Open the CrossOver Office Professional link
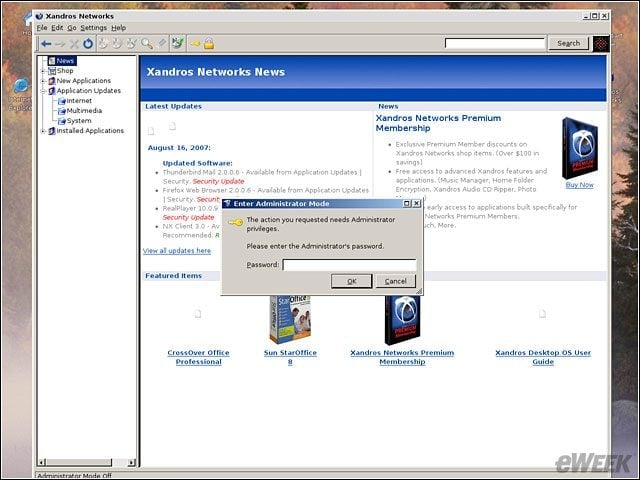The image size is (640, 480). (198, 357)
